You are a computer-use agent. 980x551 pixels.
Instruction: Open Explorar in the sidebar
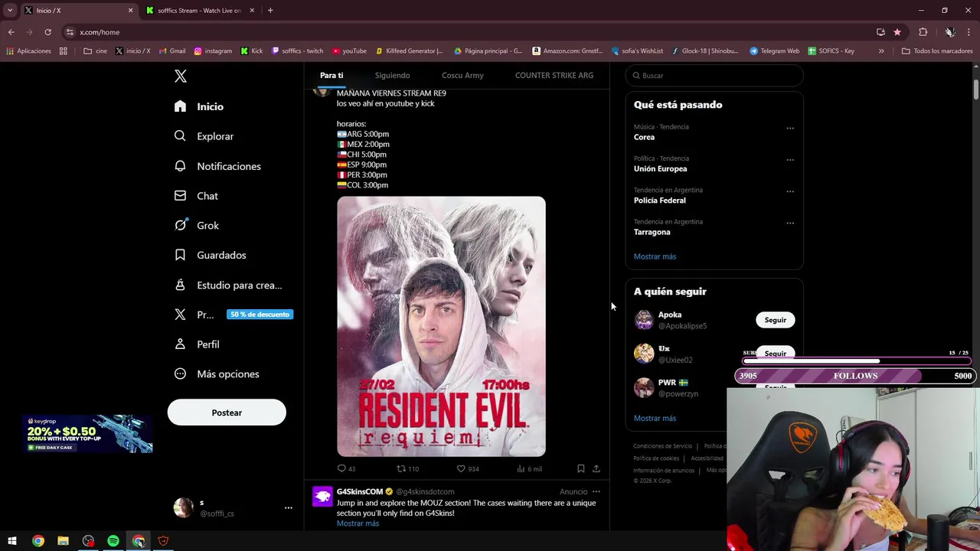coord(204,136)
